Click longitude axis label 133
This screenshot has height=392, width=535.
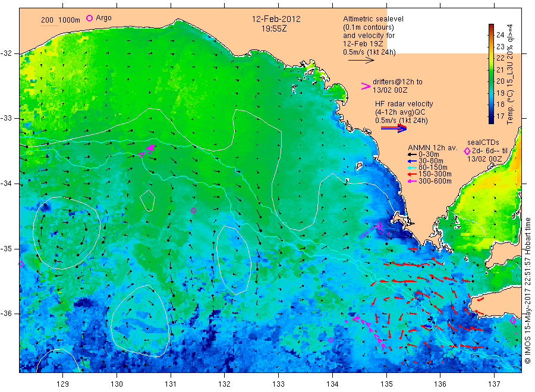[x=278, y=384]
